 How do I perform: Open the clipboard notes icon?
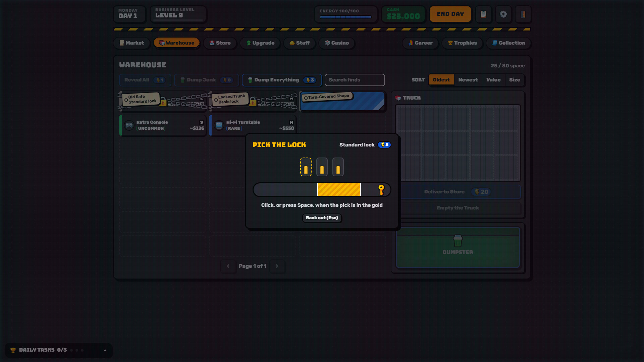click(483, 14)
